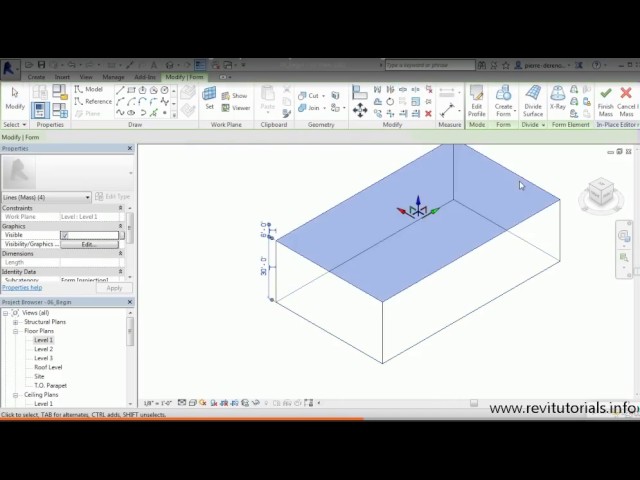Screen dimensions: 640x480
Task: Select T.O. Parapet floor plan
Action: tap(50, 385)
